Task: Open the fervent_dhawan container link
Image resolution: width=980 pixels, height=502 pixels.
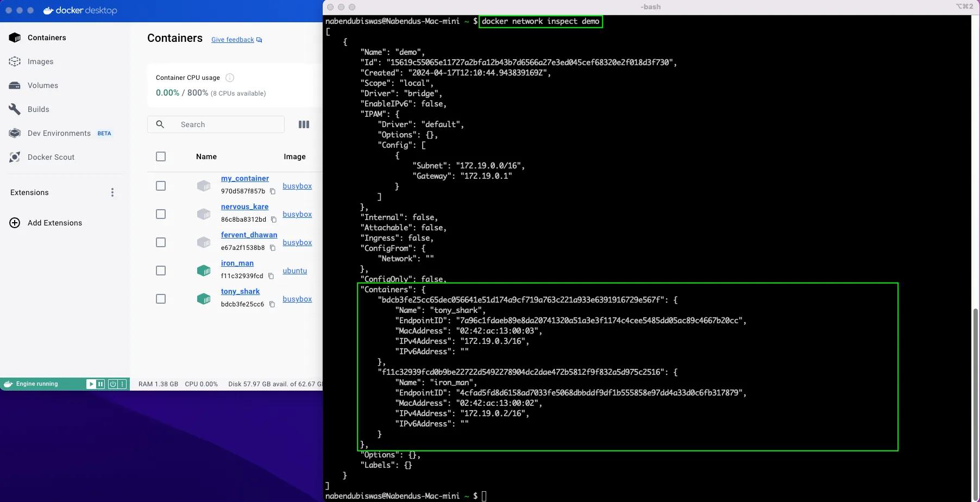Action: (249, 235)
